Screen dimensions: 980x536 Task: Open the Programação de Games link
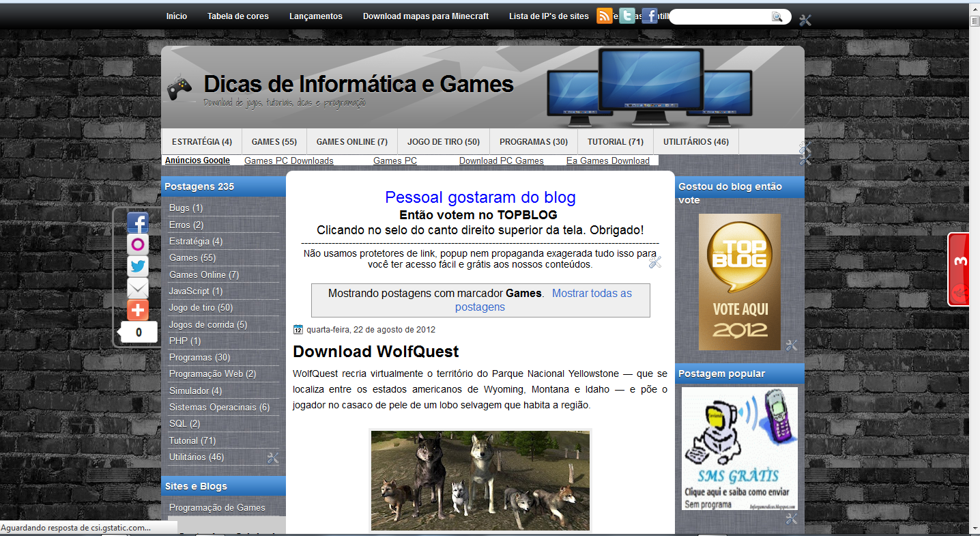coord(217,507)
